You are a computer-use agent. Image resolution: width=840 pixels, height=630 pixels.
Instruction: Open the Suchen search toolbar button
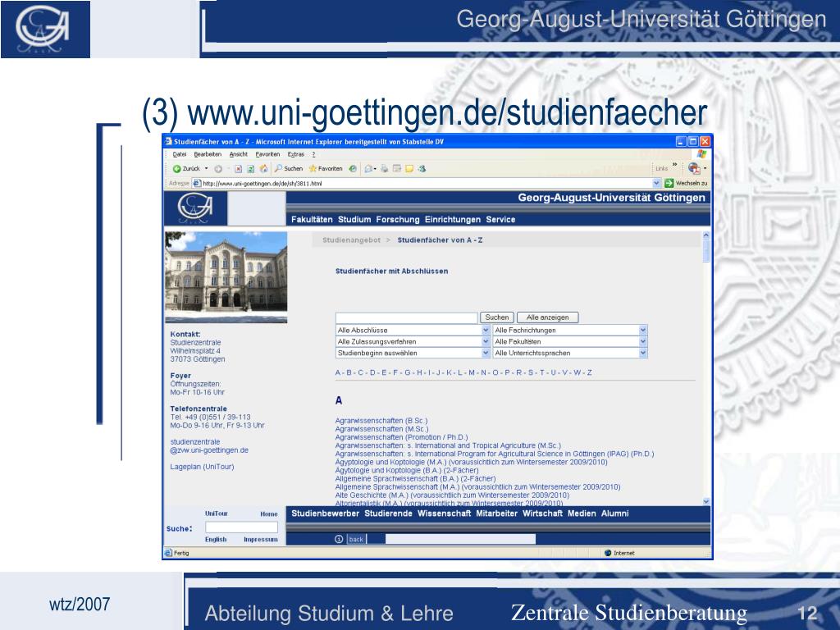[289, 169]
